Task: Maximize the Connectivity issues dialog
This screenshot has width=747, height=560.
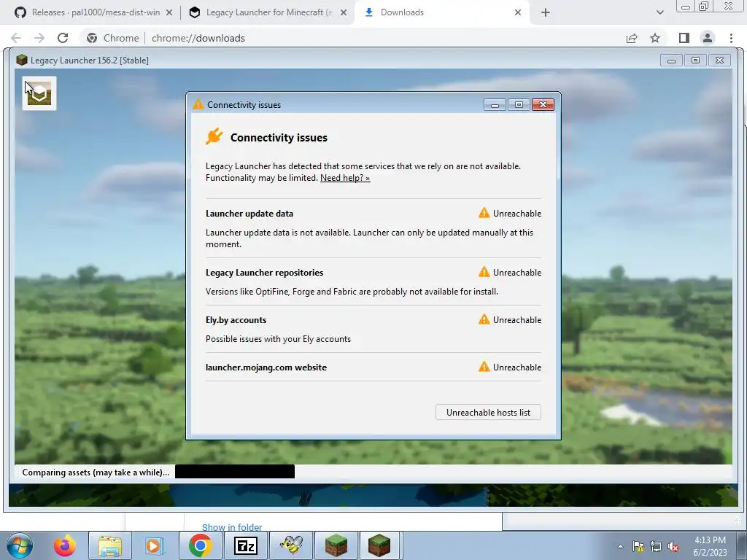Action: (x=519, y=104)
